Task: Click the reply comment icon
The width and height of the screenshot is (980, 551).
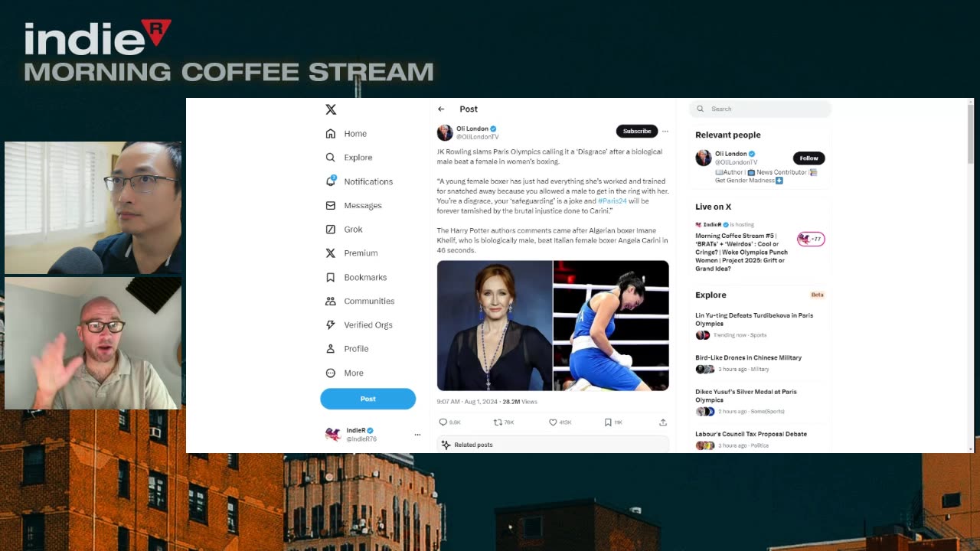Action: tap(443, 422)
